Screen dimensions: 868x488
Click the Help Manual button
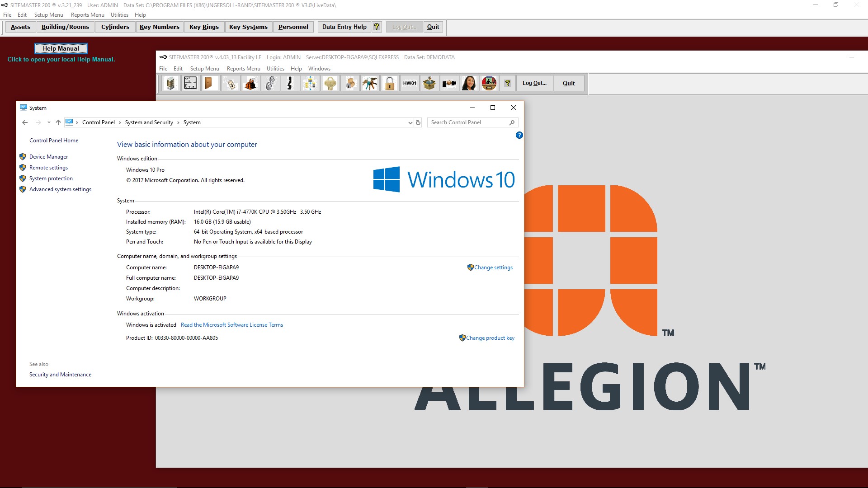(61, 48)
